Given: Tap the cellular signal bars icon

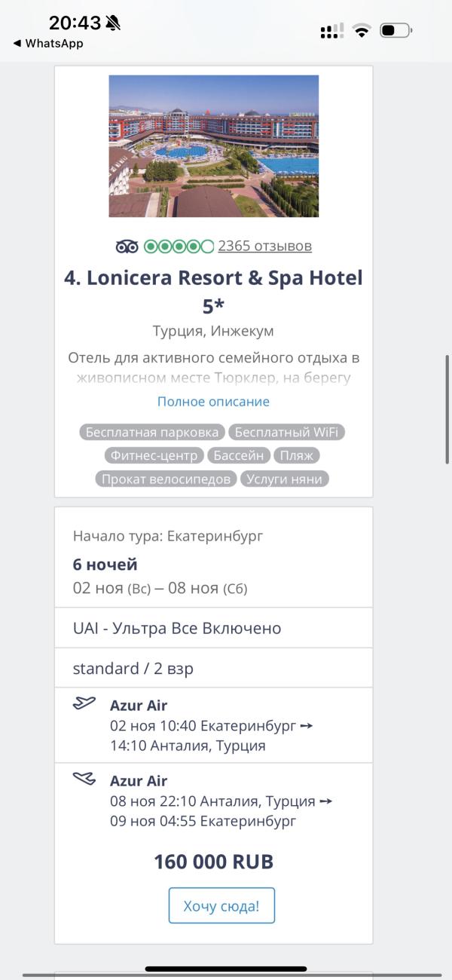Looking at the screenshot, I should click(x=331, y=31).
